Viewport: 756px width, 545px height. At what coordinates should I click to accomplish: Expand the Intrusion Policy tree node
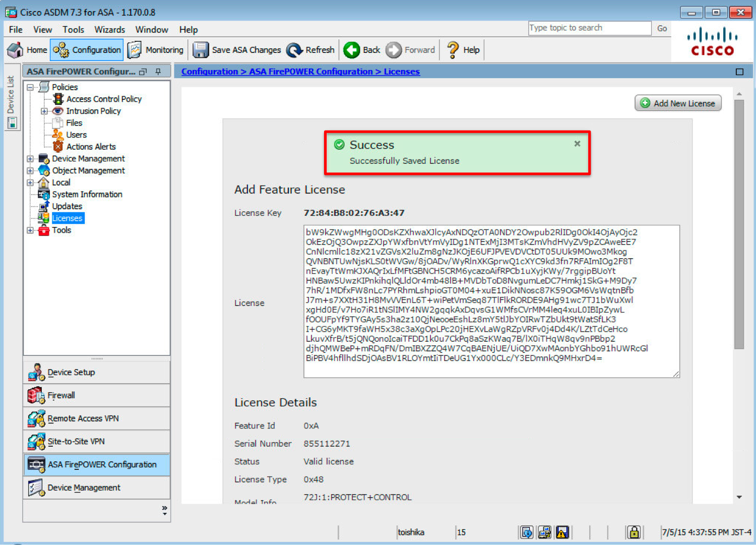(x=44, y=111)
